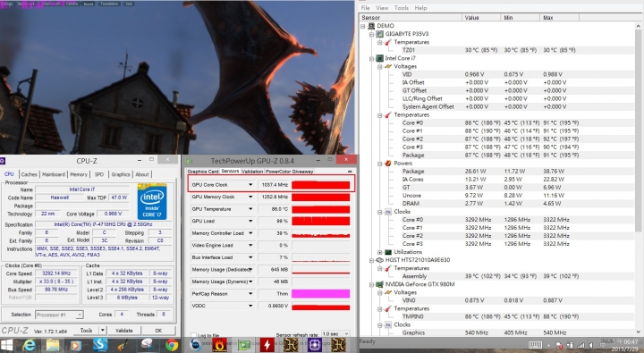Open the touch keyboard tray icon
This screenshot has height=353, width=644.
pyautogui.click(x=535, y=345)
